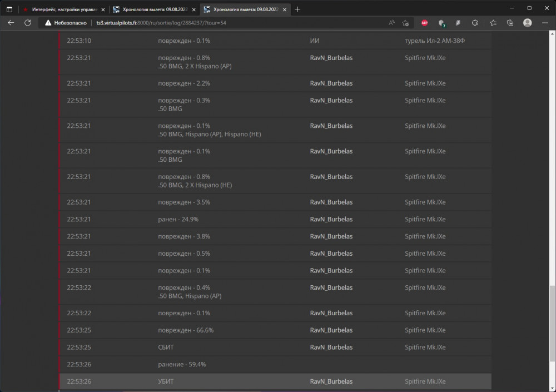Click the shield extension icon with badge 7
The height and width of the screenshot is (392, 556).
pyautogui.click(x=441, y=23)
